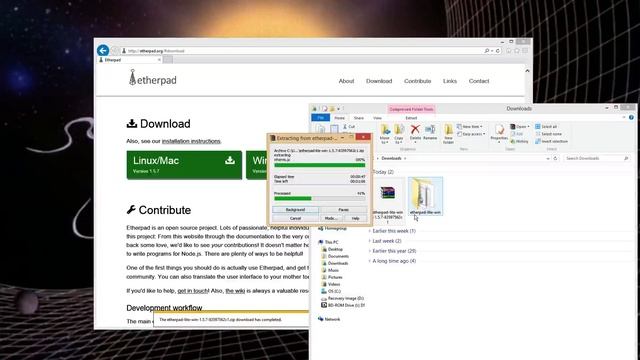Viewport: 640px width, 360px height.
Task: Click the file extraction progress bar
Action: tap(320, 165)
